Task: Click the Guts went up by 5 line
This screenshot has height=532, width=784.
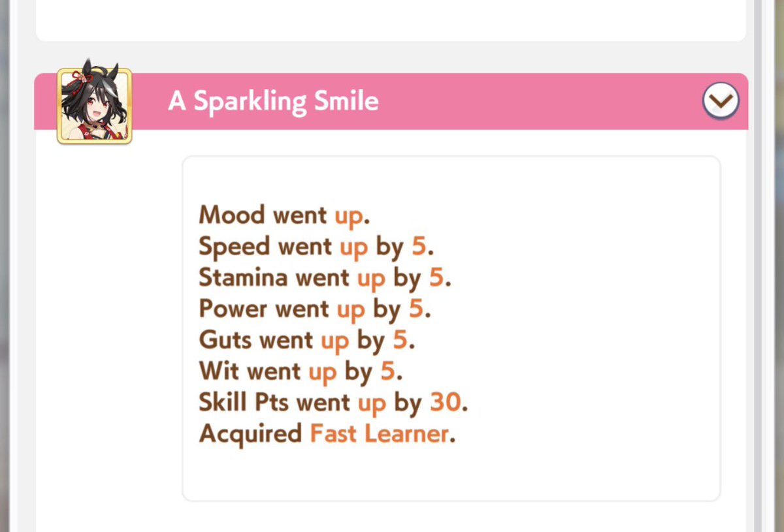Action: click(x=307, y=340)
